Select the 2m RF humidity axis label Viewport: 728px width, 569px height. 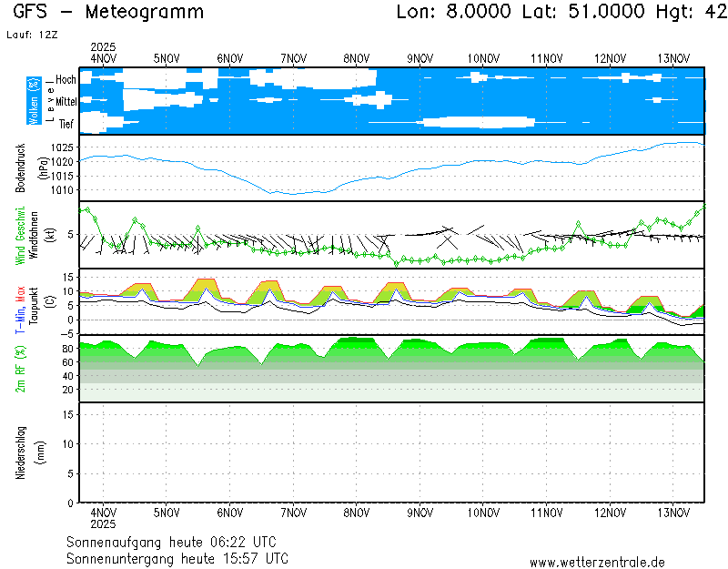[20, 368]
